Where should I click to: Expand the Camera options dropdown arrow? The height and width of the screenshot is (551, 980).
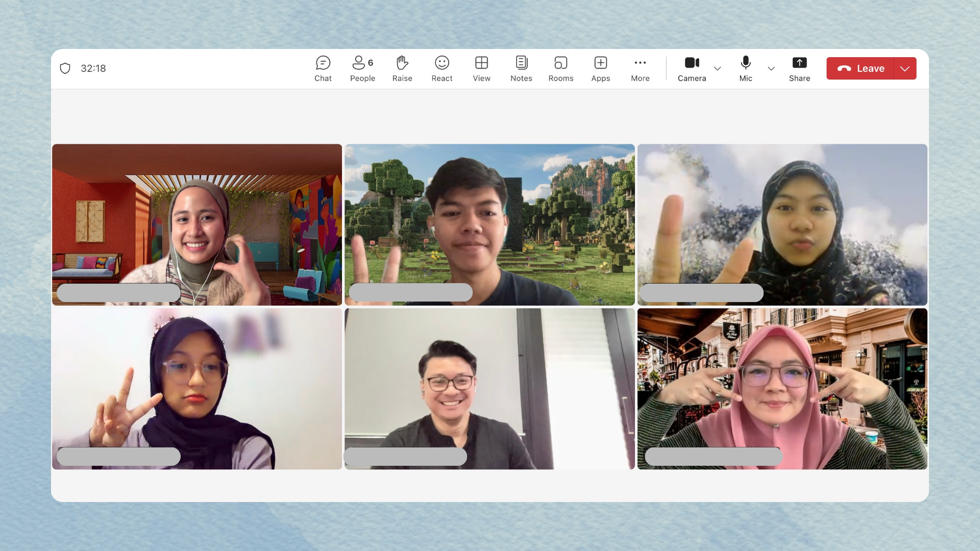[717, 68]
